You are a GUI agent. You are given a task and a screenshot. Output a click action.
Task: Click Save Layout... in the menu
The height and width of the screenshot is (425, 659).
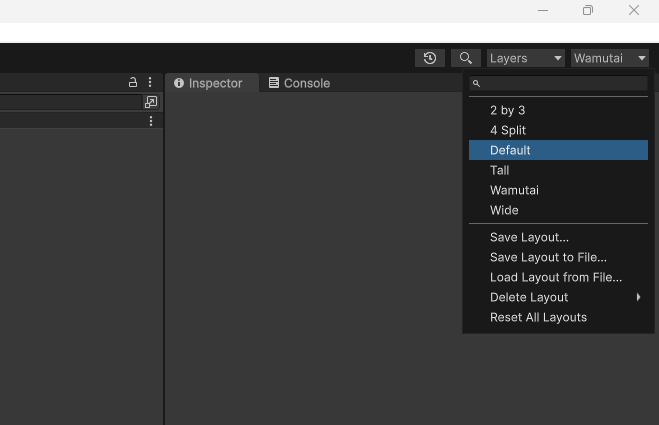point(529,237)
